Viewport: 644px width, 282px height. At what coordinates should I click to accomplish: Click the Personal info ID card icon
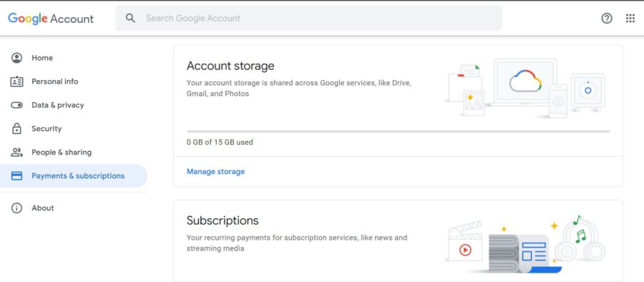(x=17, y=82)
